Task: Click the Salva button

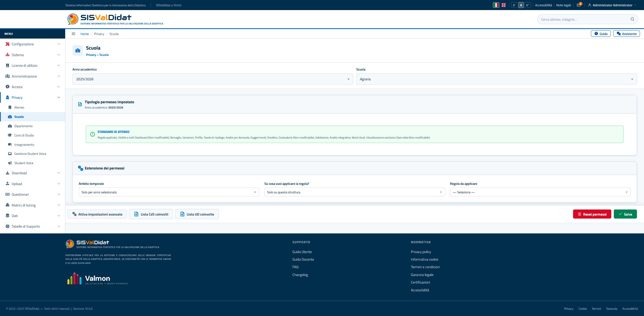Action: (625, 214)
